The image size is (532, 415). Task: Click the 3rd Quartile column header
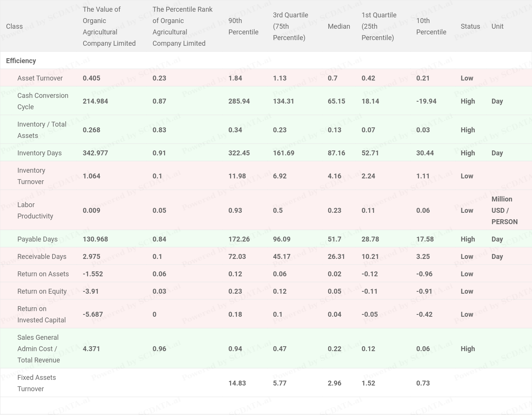291,26
